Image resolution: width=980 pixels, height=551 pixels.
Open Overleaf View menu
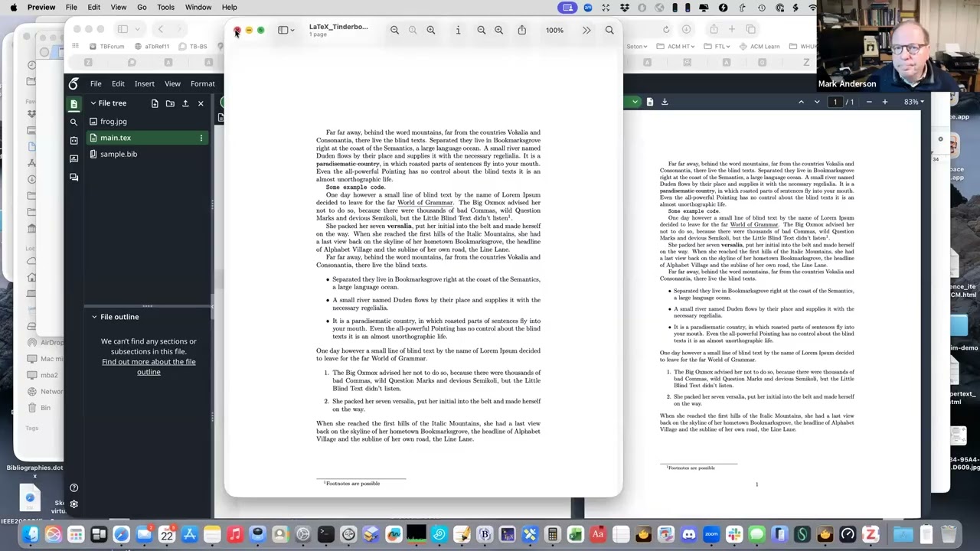[x=172, y=83]
